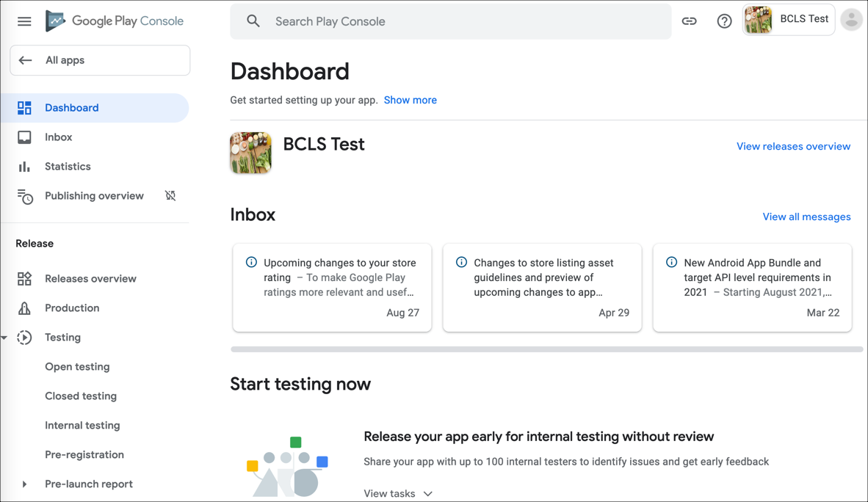868x502 pixels.
Task: Click the user account avatar
Action: [x=851, y=20]
